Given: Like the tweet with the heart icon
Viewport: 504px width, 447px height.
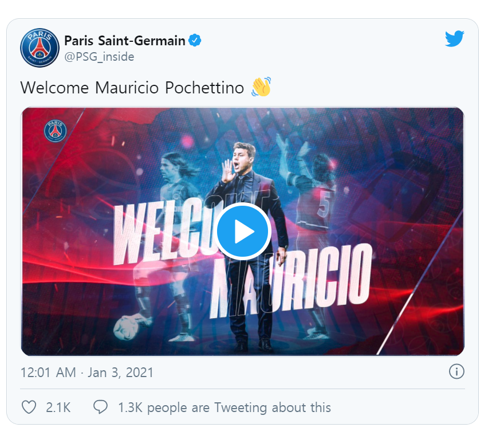Looking at the screenshot, I should pos(29,407).
